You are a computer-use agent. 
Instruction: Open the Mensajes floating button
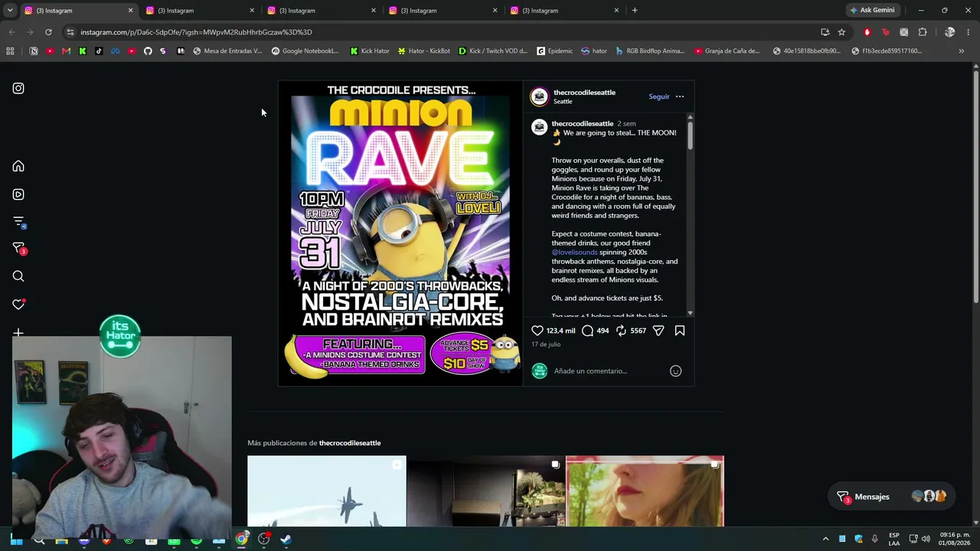point(891,497)
